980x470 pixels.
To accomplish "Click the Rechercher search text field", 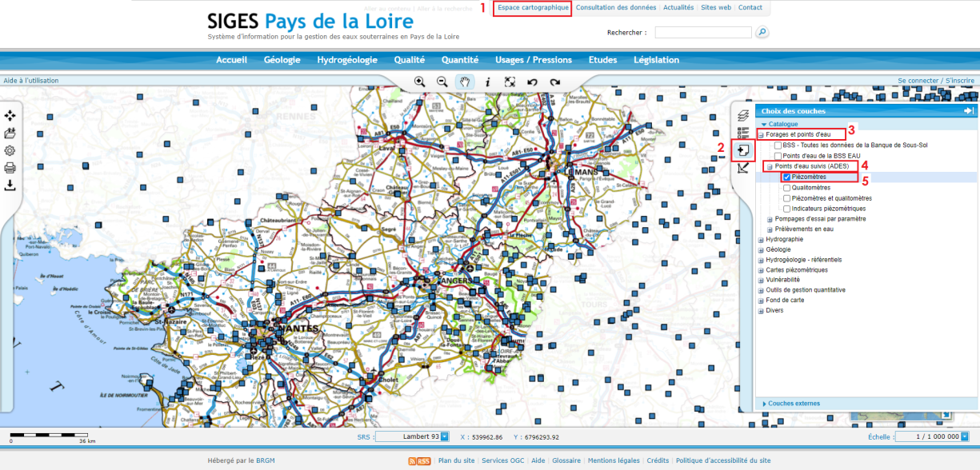I will (703, 33).
